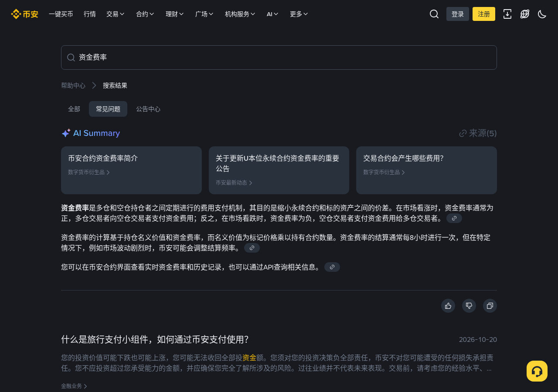The height and width of the screenshot is (392, 558).
Task: Click the AI Summary sparkle icon
Action: point(66,133)
